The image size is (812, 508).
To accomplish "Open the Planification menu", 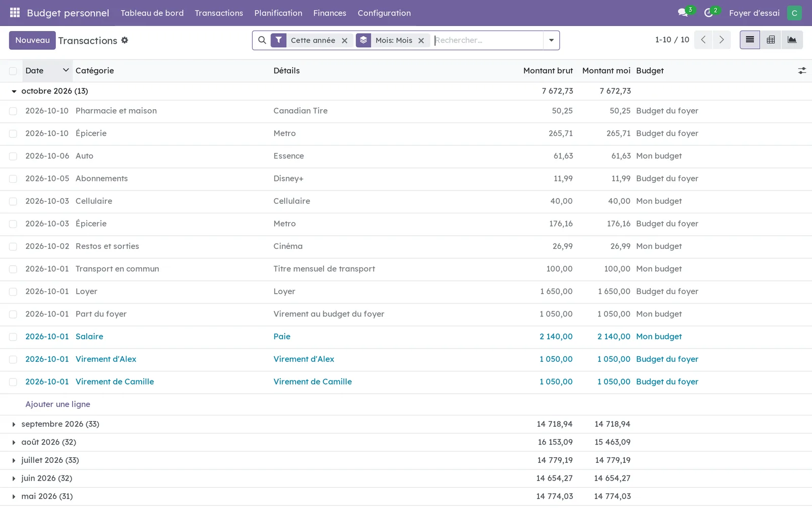I will tap(278, 13).
